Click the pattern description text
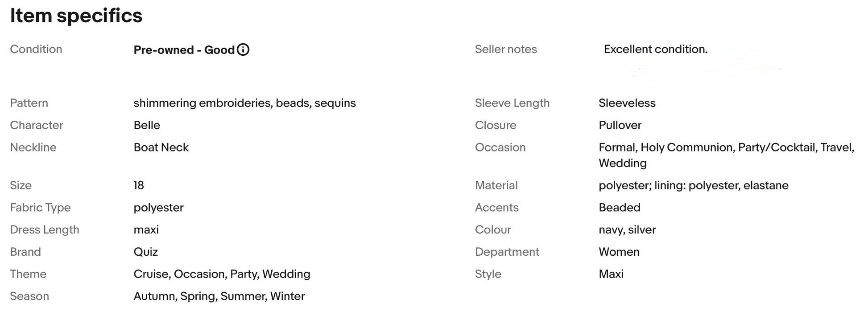 pyautogui.click(x=244, y=103)
